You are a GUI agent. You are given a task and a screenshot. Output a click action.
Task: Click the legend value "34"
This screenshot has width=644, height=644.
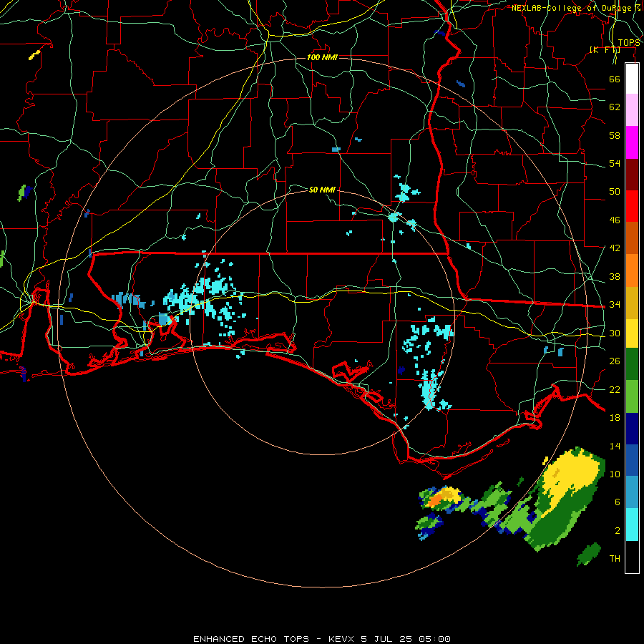pos(615,305)
